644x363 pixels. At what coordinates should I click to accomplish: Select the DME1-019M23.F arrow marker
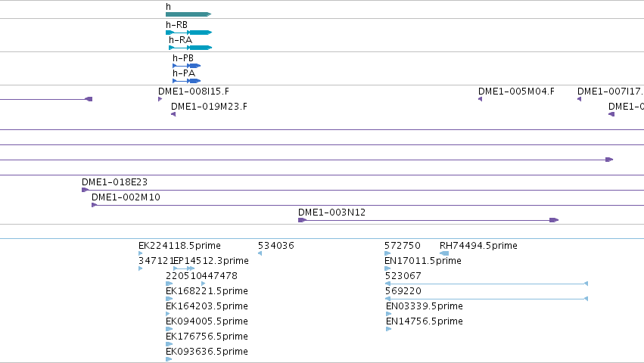point(173,114)
